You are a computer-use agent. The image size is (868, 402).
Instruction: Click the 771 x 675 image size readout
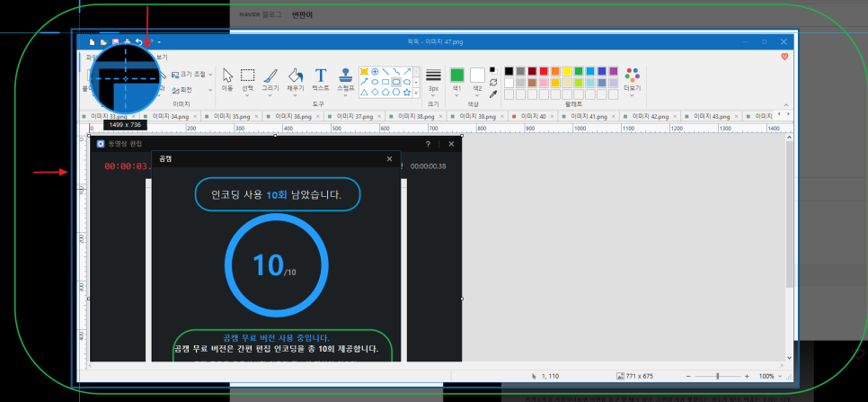[x=635, y=376]
